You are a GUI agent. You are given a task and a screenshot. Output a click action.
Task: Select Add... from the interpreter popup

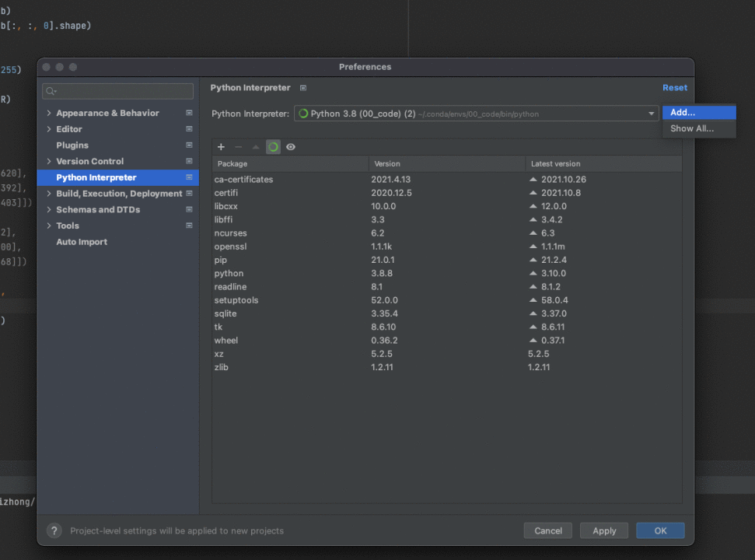699,112
